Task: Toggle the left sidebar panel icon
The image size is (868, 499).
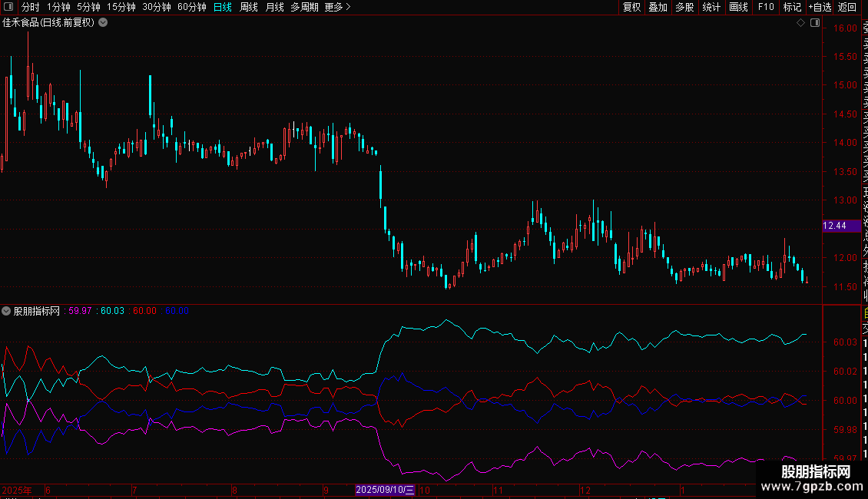Action: point(8,8)
